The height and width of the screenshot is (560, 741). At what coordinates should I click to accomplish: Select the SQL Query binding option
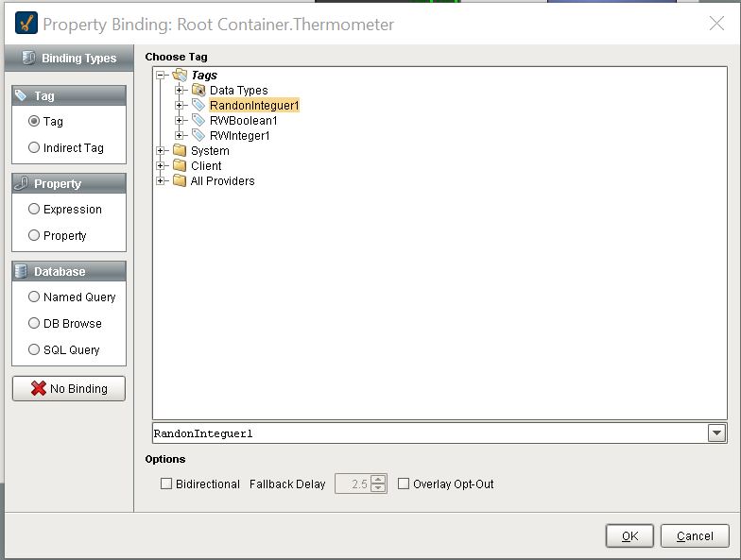click(35, 350)
